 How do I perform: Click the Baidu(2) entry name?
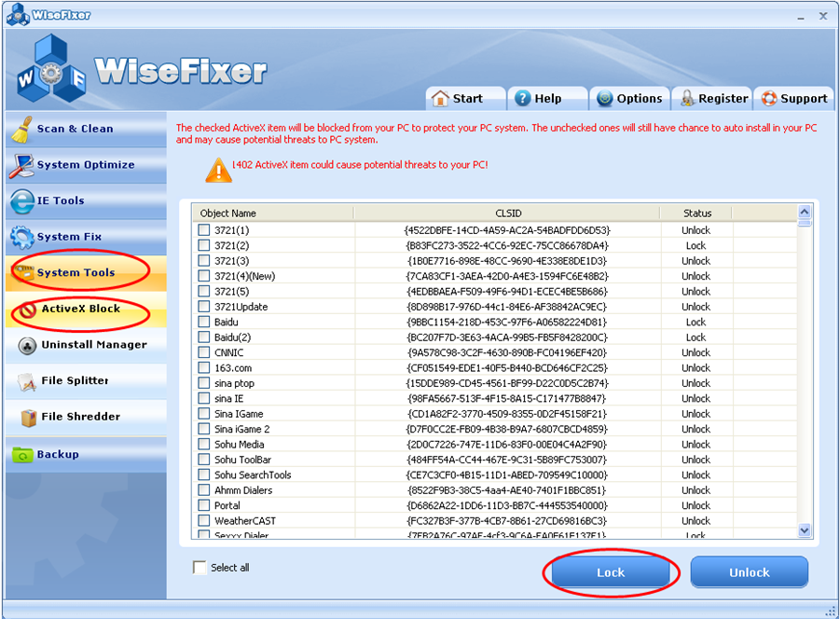coord(232,337)
